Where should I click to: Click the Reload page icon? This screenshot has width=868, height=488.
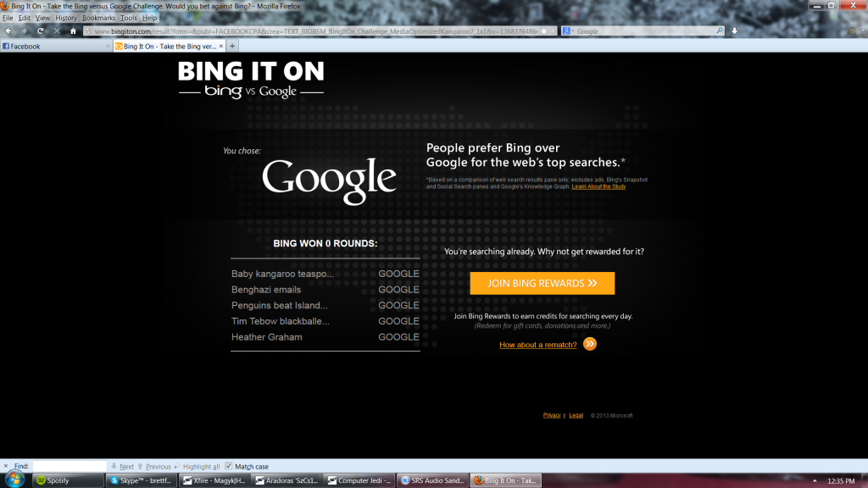pyautogui.click(x=41, y=31)
